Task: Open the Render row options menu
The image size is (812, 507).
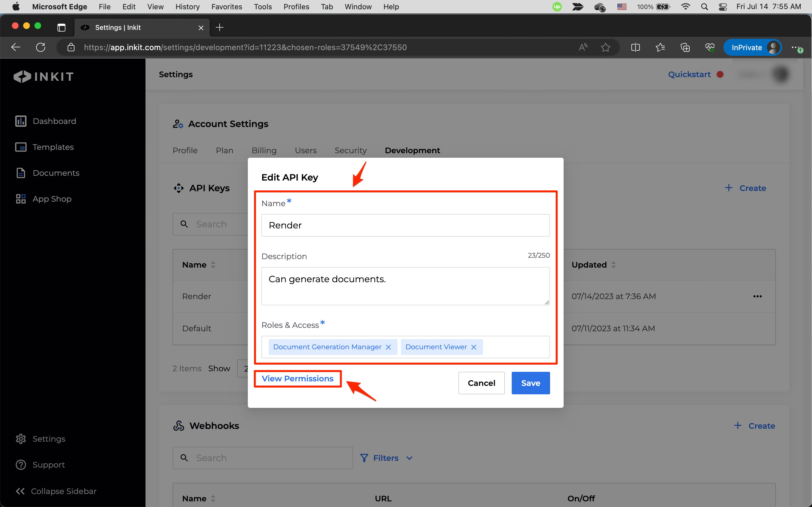Action: point(757,296)
